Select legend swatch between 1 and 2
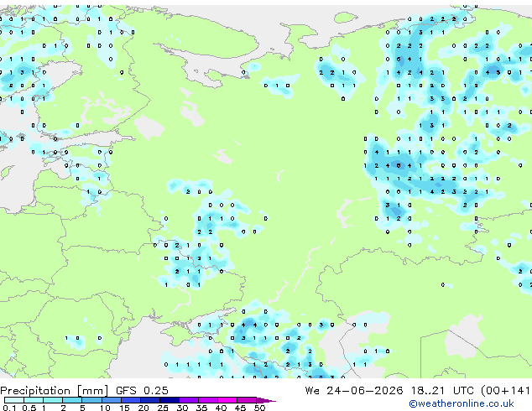The image size is (532, 411). click(x=53, y=400)
